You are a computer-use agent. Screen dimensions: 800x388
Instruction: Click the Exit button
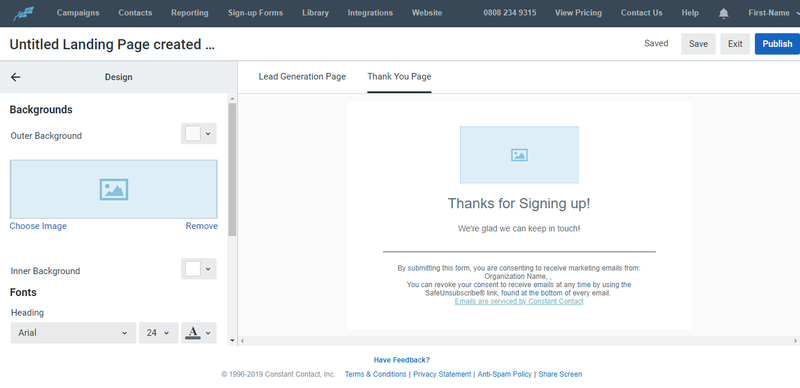click(x=735, y=44)
